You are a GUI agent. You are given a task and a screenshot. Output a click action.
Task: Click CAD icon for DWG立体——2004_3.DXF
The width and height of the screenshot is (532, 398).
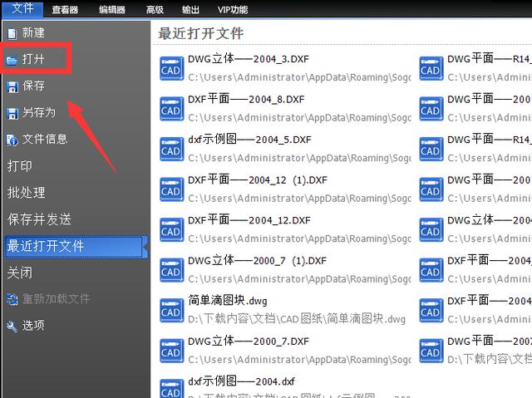(172, 69)
